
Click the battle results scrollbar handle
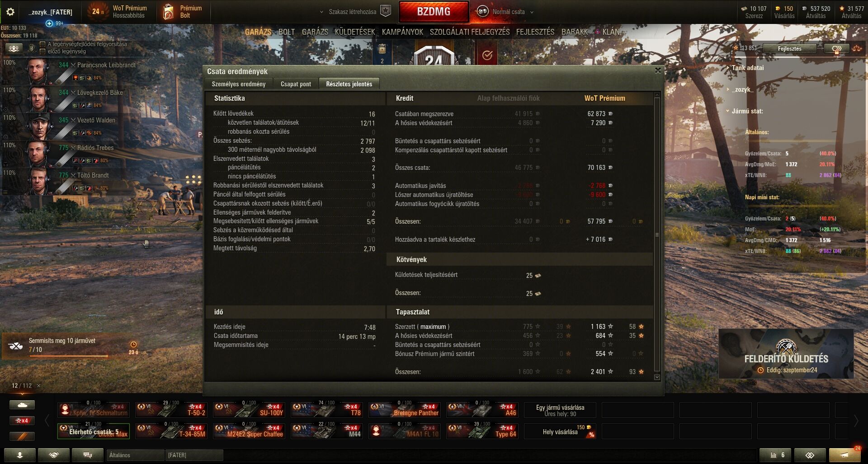pos(657,235)
